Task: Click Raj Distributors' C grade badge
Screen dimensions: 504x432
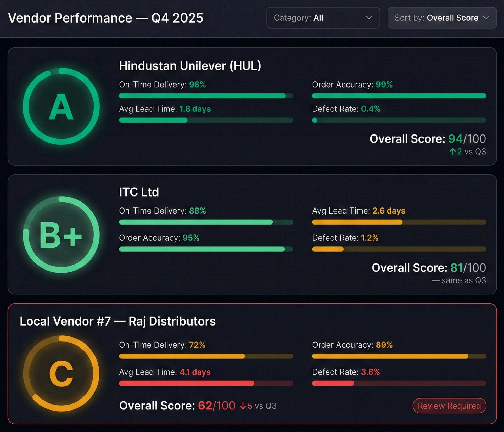Action: [x=61, y=373]
